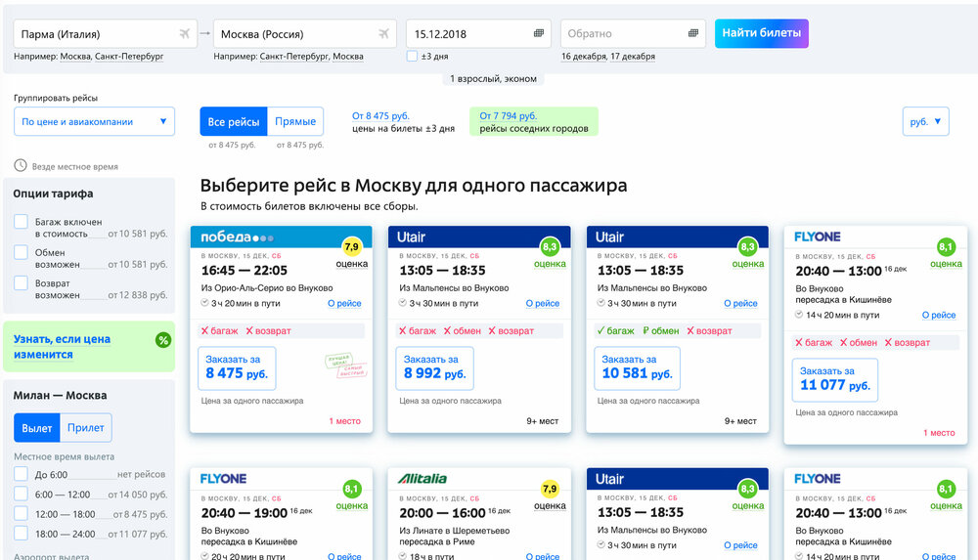Enable the ±3 дня checkbox

click(412, 56)
